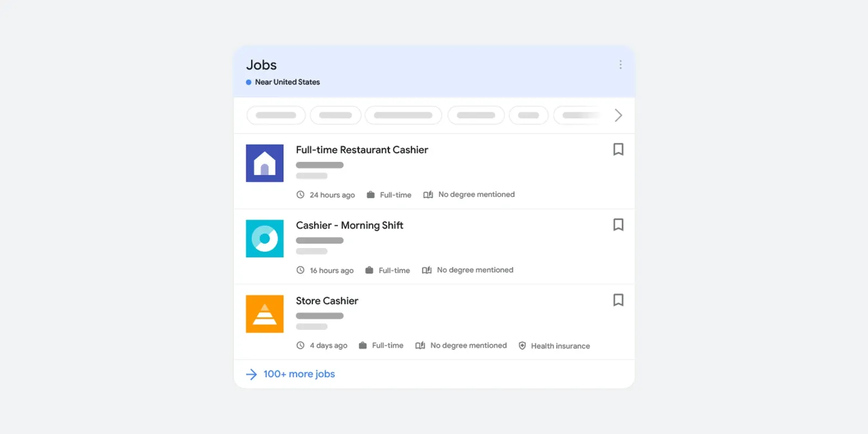
Task: Click the orange pyramid logo of Store Cashier
Action: click(265, 314)
